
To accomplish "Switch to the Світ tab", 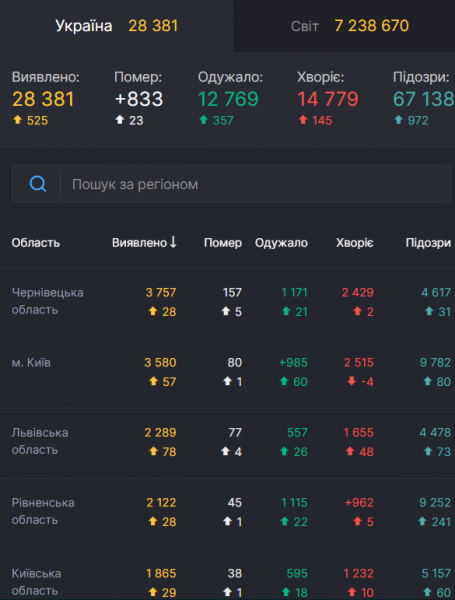I will [x=344, y=26].
